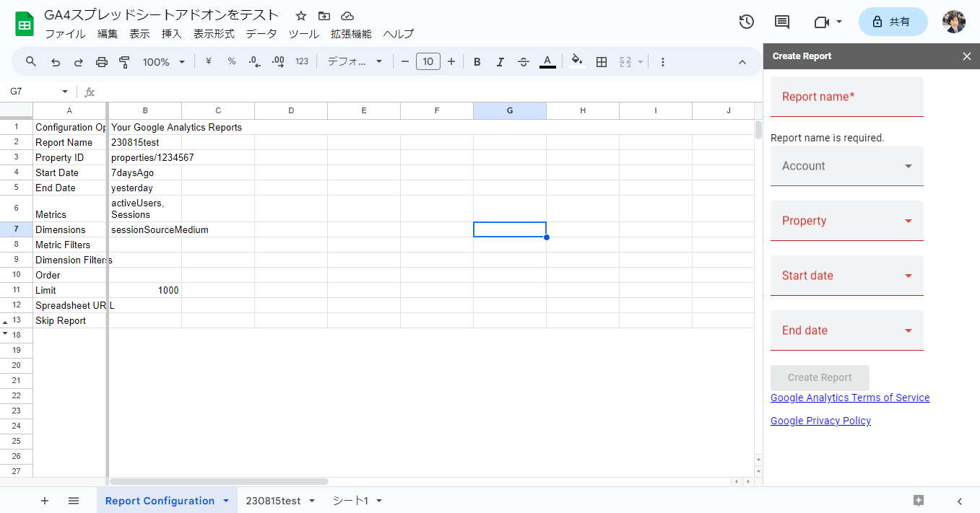This screenshot has width=980, height=513.
Task: Print the spreadsheet
Action: click(102, 62)
